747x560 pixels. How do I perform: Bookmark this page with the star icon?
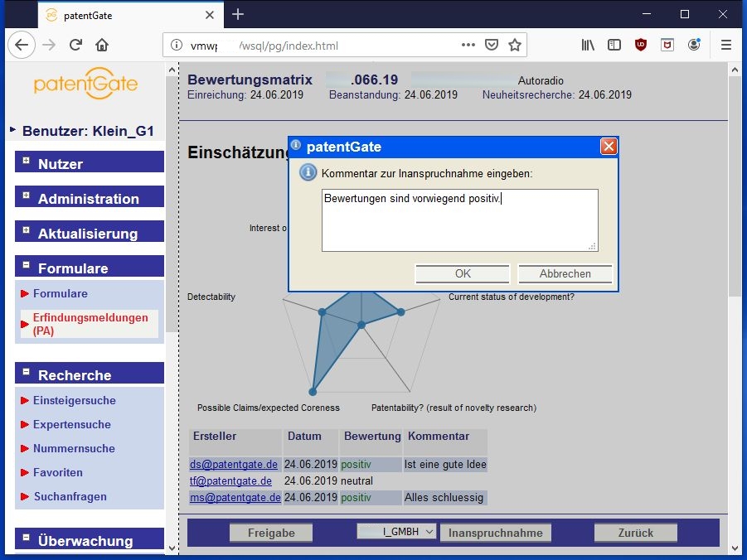[x=515, y=45]
